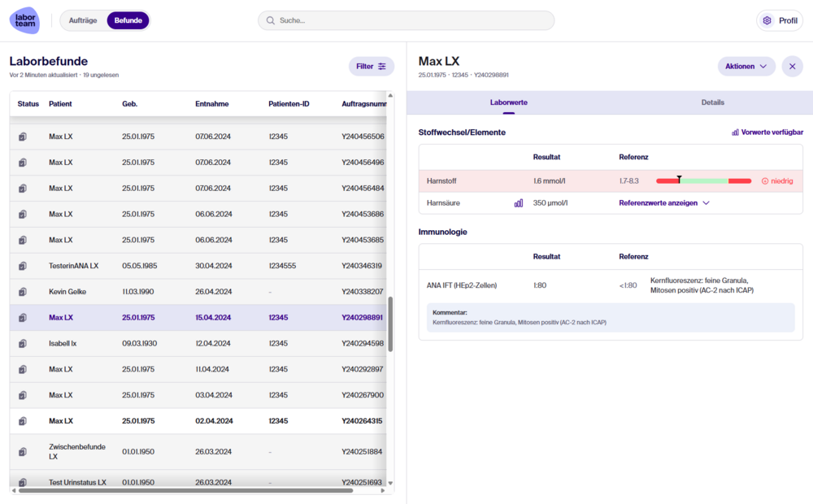This screenshot has width=813, height=504.
Task: Click status icon of TesterinANA LX row
Action: (23, 266)
